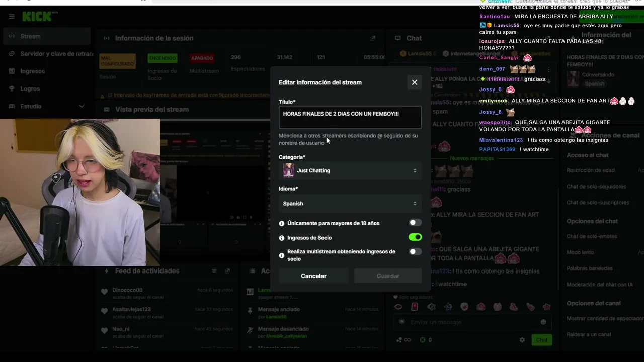Click the Chat panel header icon

tap(397, 38)
